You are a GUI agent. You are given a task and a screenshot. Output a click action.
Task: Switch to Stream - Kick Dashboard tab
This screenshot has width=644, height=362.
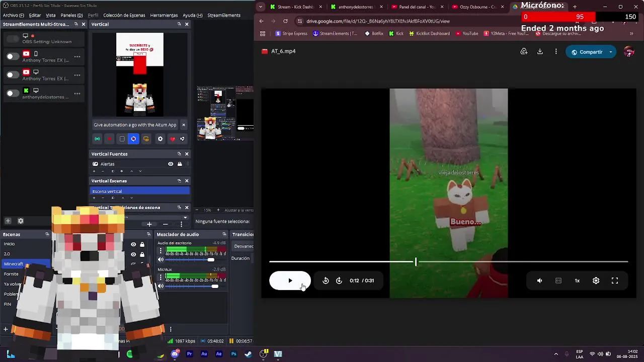coord(294,7)
